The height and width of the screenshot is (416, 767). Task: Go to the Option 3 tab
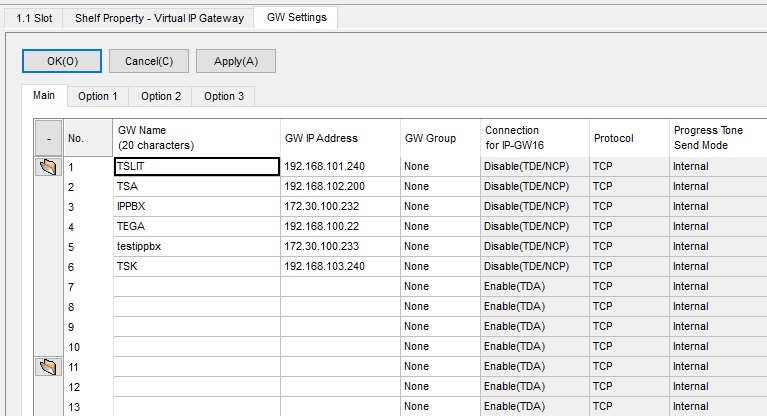click(224, 96)
